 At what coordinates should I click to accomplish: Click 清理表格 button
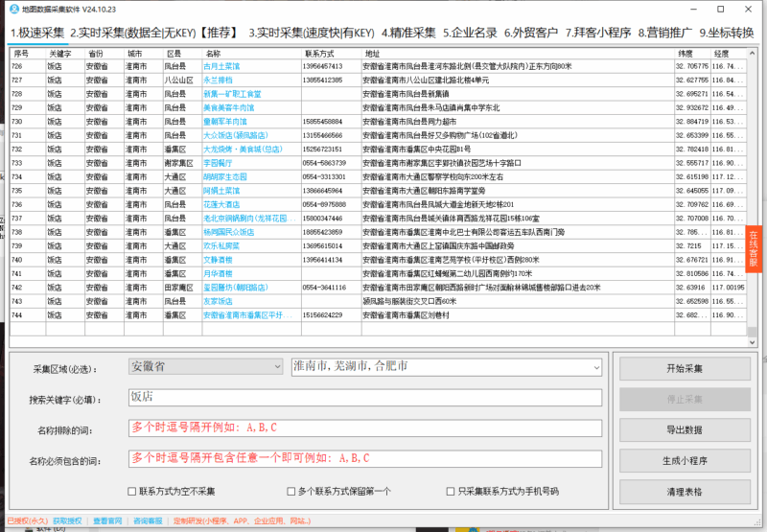(685, 492)
